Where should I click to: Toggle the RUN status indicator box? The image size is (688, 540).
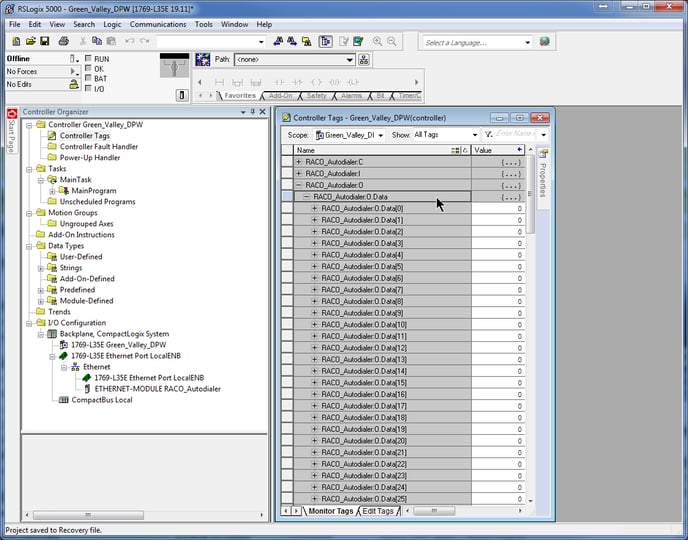(89, 59)
